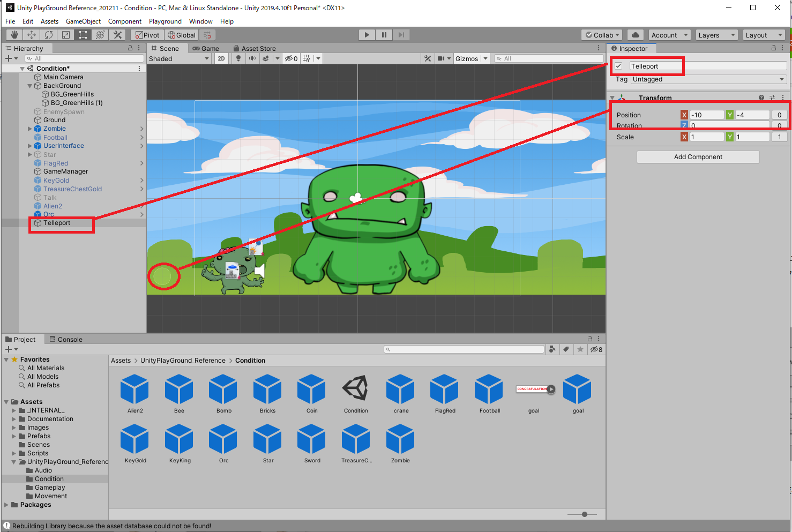Open the custom editor tools
This screenshot has height=532, width=792.
point(117,35)
